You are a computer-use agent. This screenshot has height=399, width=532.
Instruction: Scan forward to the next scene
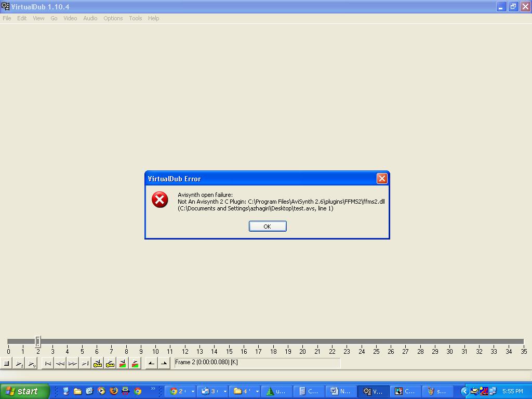[x=135, y=363]
